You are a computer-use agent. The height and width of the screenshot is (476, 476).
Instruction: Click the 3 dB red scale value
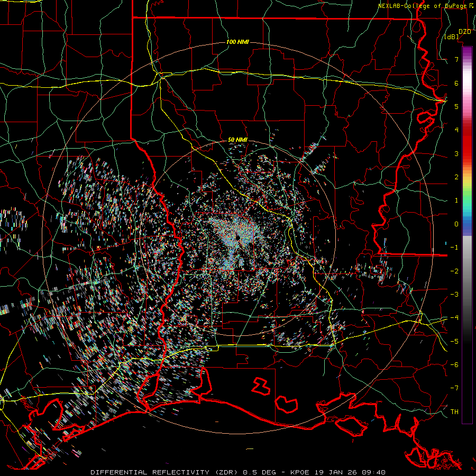click(x=456, y=153)
